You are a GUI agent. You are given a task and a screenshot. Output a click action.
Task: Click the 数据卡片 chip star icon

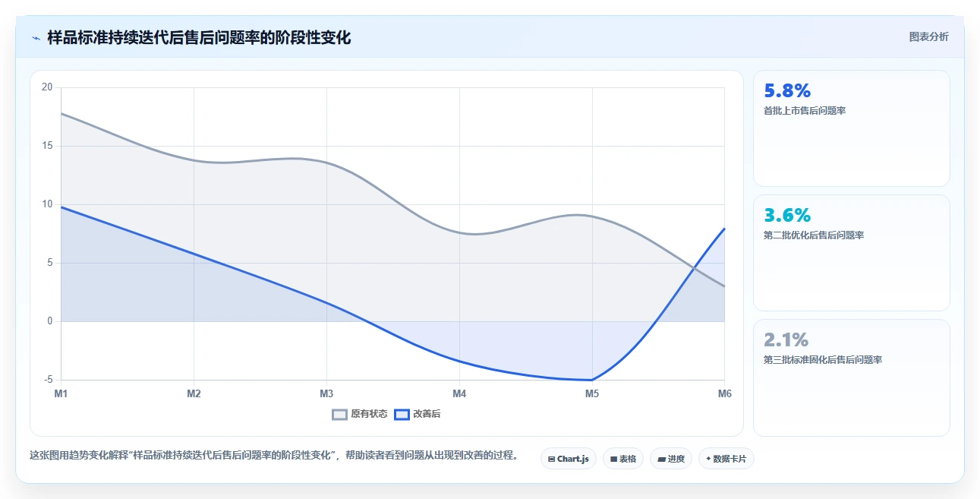pyautogui.click(x=708, y=459)
